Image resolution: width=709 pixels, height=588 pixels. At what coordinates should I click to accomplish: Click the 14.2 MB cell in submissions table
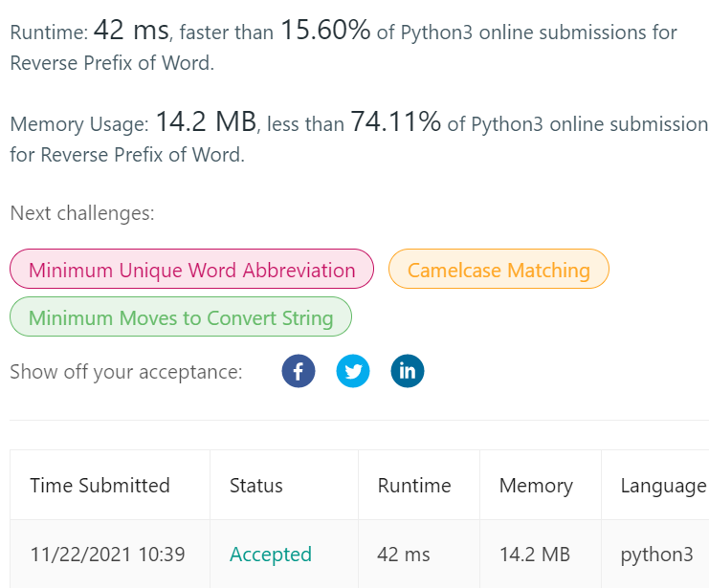pyautogui.click(x=535, y=555)
